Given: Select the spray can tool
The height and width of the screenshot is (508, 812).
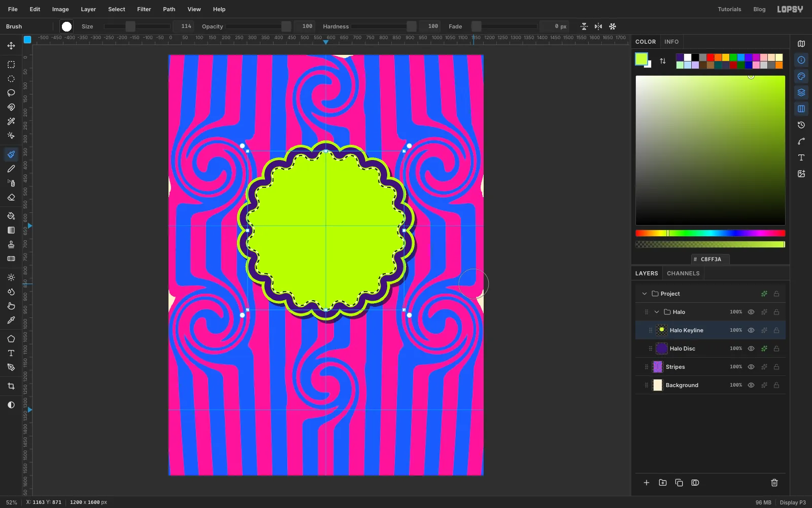Looking at the screenshot, I should click(x=11, y=183).
